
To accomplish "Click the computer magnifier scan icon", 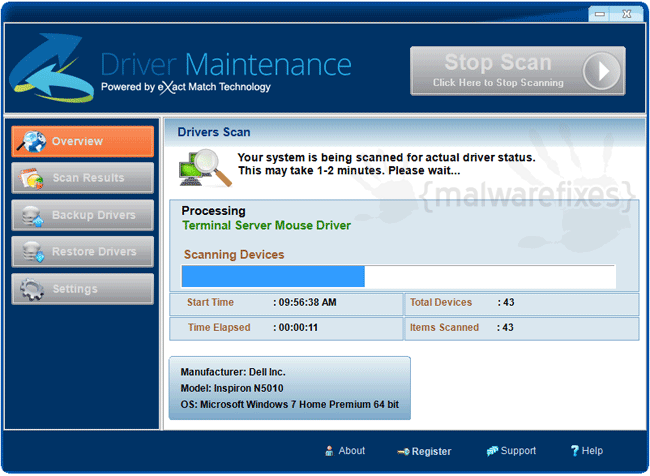I will tap(205, 168).
